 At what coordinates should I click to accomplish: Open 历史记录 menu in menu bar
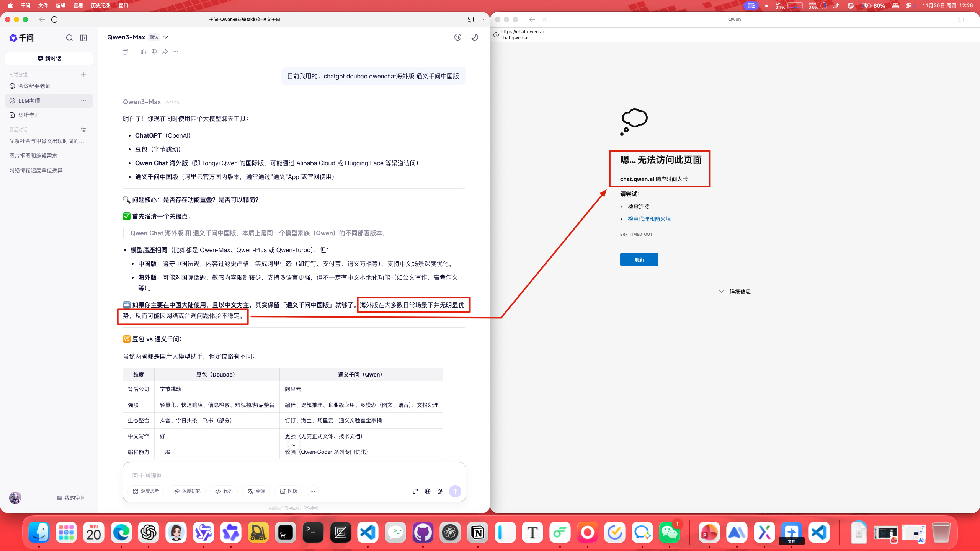point(100,5)
